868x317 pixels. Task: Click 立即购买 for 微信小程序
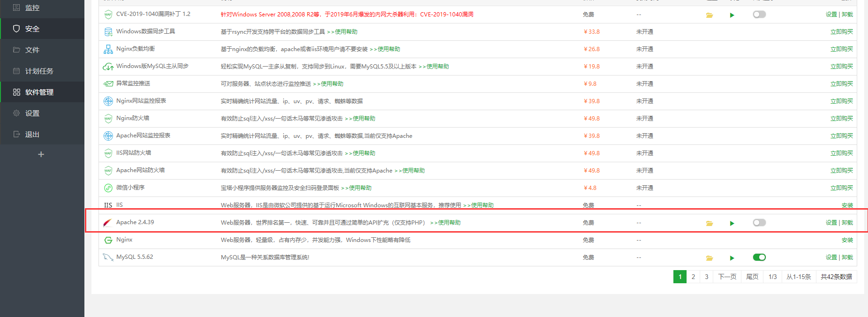tap(842, 188)
